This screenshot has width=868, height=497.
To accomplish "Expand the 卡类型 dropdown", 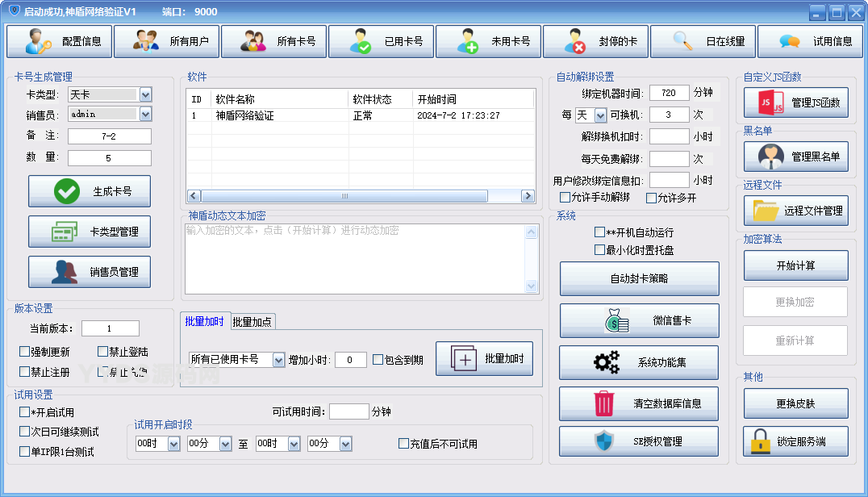I will pyautogui.click(x=145, y=94).
